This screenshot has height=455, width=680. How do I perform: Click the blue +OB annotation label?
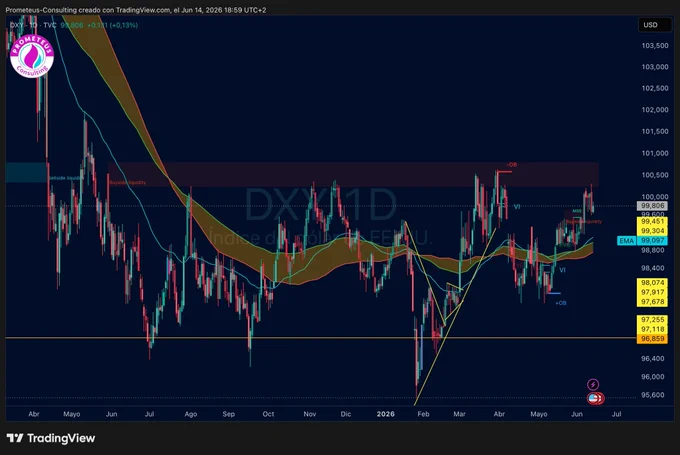(561, 303)
